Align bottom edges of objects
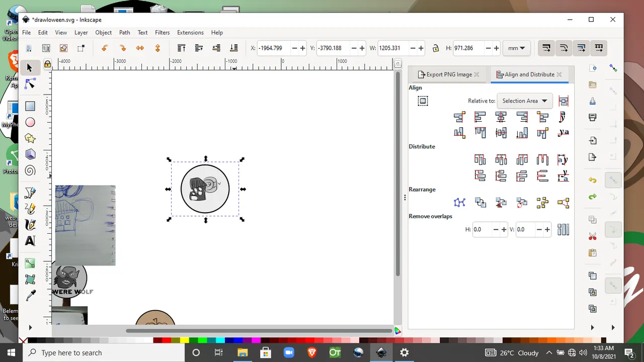Image resolution: width=644 pixels, height=362 pixels. tap(522, 133)
